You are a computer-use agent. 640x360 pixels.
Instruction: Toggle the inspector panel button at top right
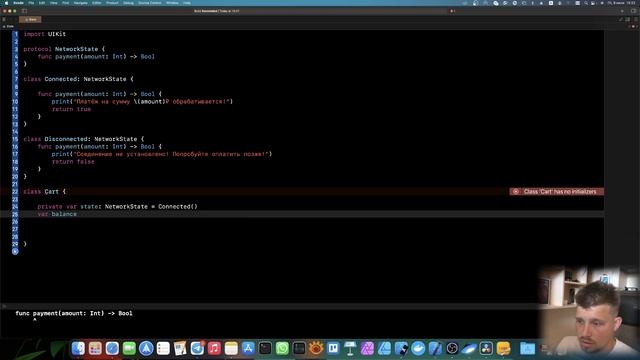[x=633, y=11]
